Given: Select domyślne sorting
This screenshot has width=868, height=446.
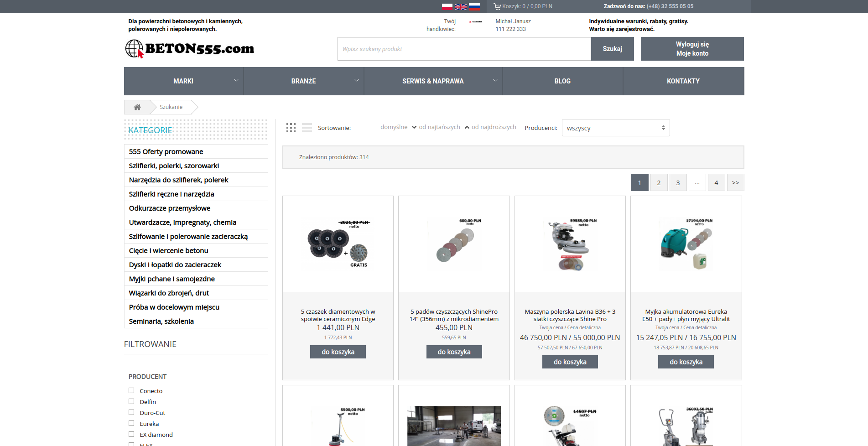Looking at the screenshot, I should pos(394,127).
